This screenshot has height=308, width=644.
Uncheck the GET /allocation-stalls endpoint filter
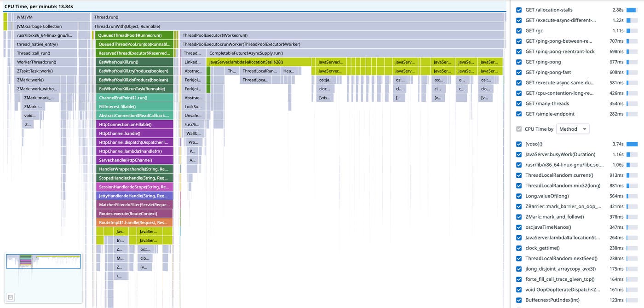518,10
